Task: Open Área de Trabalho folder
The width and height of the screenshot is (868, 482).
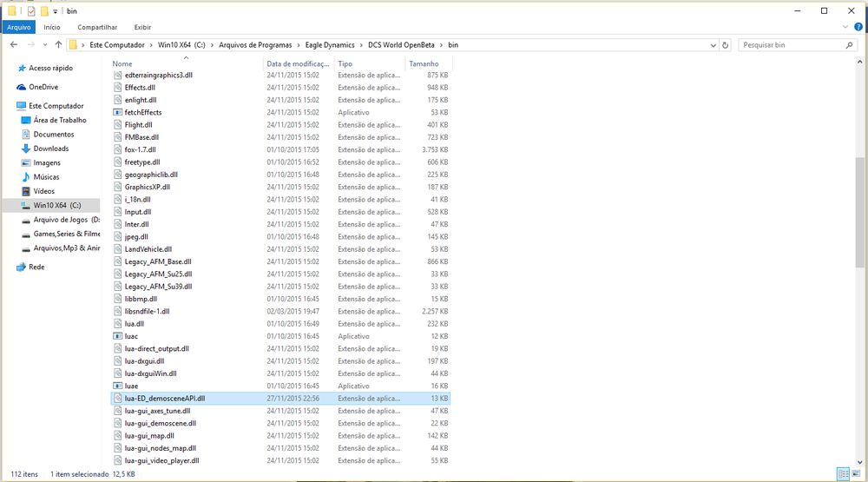Action: [60, 120]
